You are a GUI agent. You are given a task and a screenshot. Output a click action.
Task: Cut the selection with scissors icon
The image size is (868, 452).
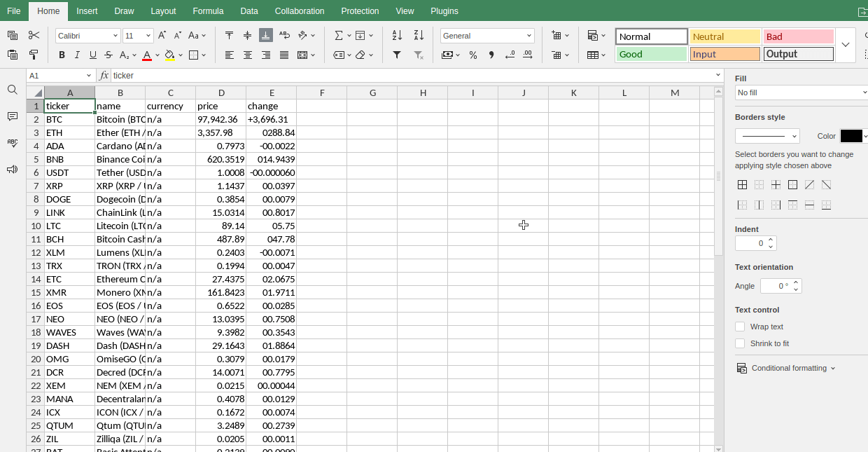click(34, 35)
